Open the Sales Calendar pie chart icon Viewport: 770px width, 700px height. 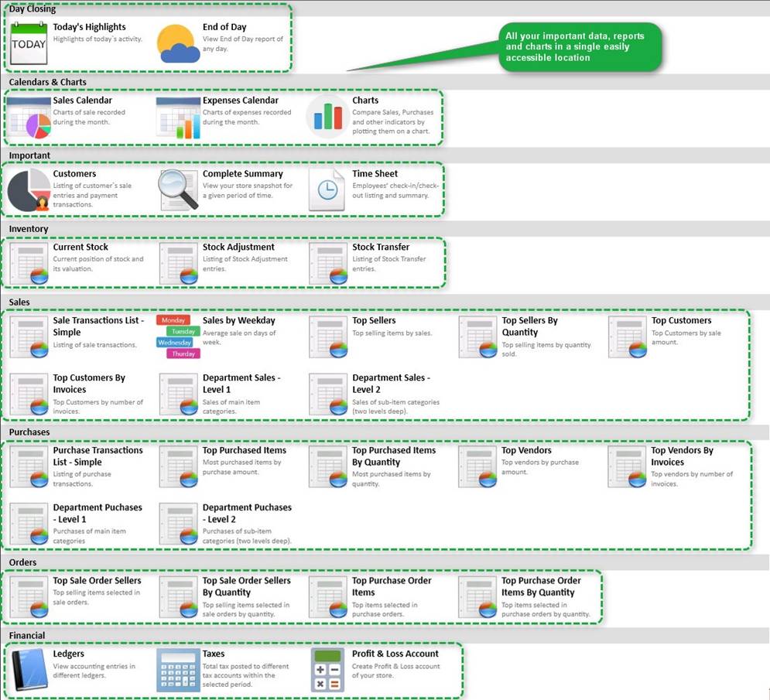pyautogui.click(x=29, y=117)
